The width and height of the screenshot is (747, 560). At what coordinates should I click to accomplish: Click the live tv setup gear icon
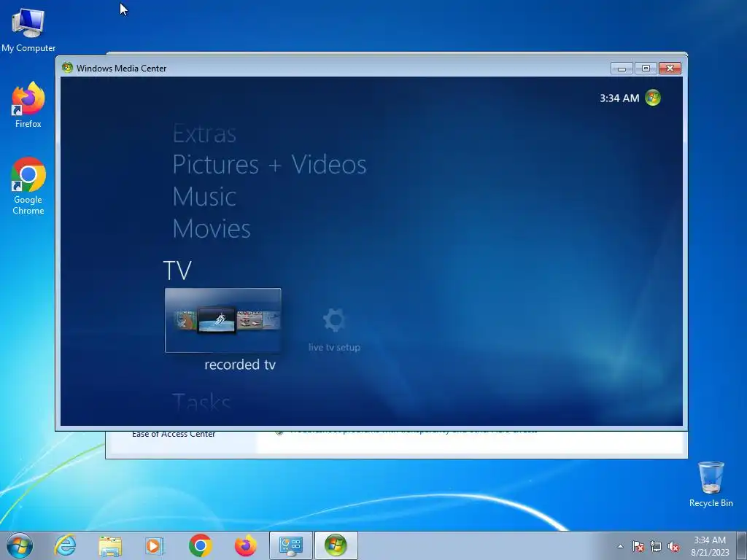click(x=334, y=320)
